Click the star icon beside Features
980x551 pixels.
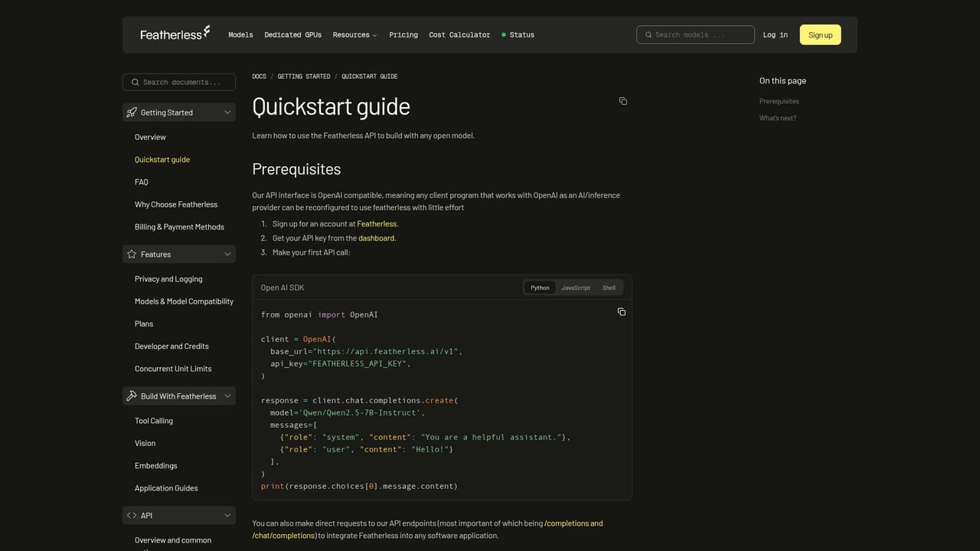132,254
